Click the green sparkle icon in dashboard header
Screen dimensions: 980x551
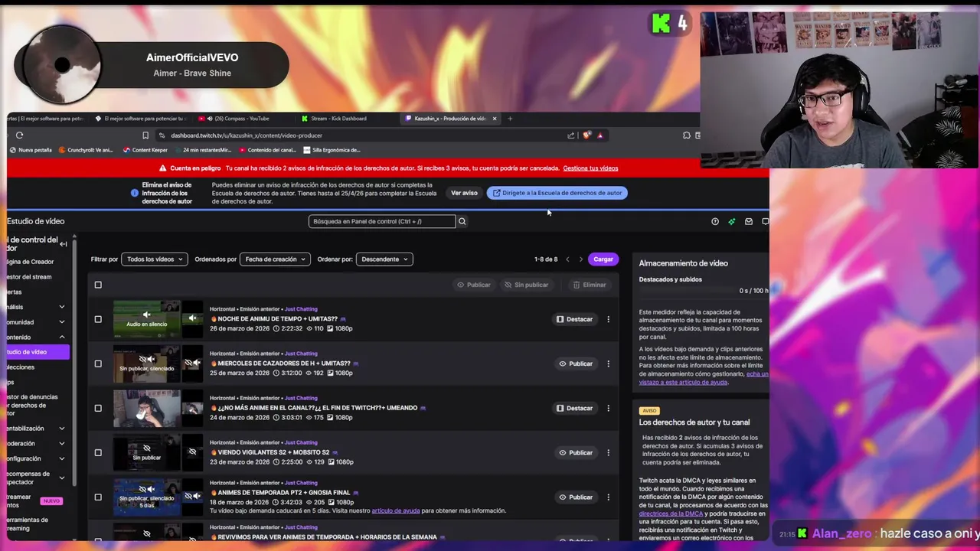pyautogui.click(x=732, y=221)
